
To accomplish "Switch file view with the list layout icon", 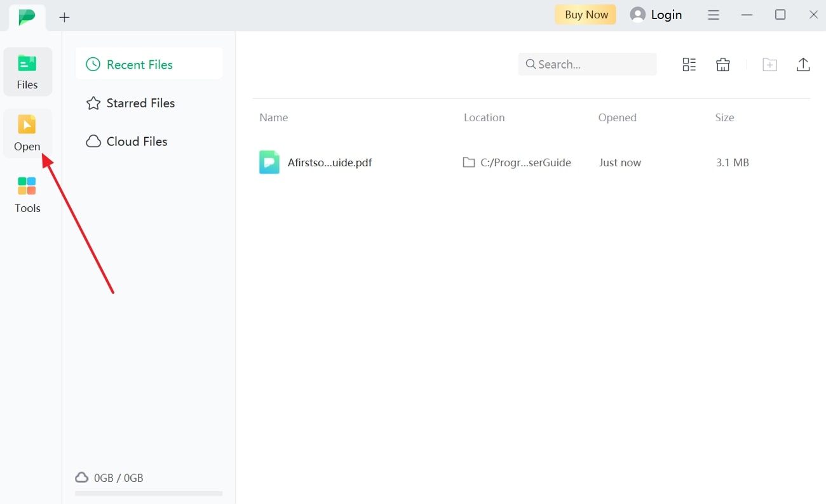I will [689, 64].
